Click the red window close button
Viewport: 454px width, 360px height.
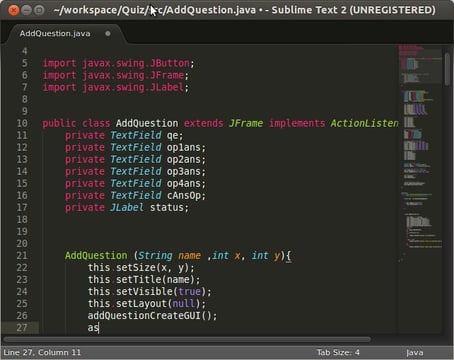(13, 10)
